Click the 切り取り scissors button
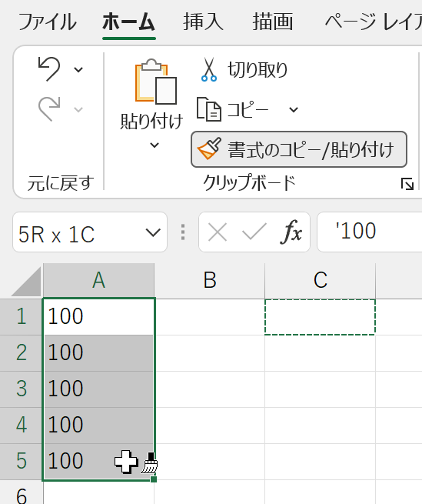Viewport: 422px width, 504px height. click(244, 69)
